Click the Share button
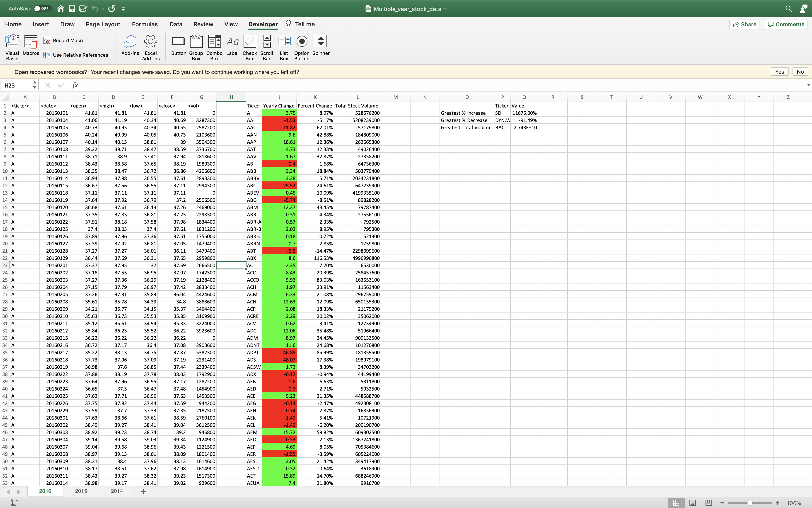Screen dimensions: 812x508 [744, 24]
